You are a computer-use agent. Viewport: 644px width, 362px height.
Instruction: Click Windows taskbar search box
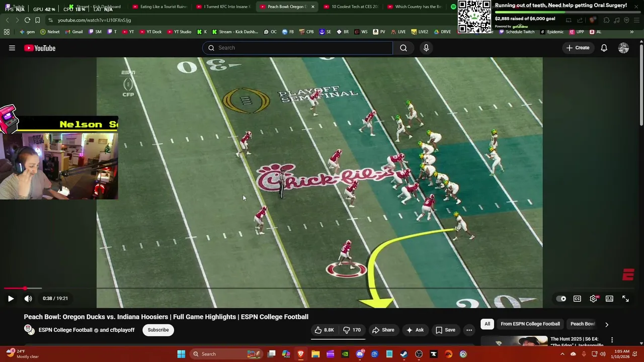[226, 354]
